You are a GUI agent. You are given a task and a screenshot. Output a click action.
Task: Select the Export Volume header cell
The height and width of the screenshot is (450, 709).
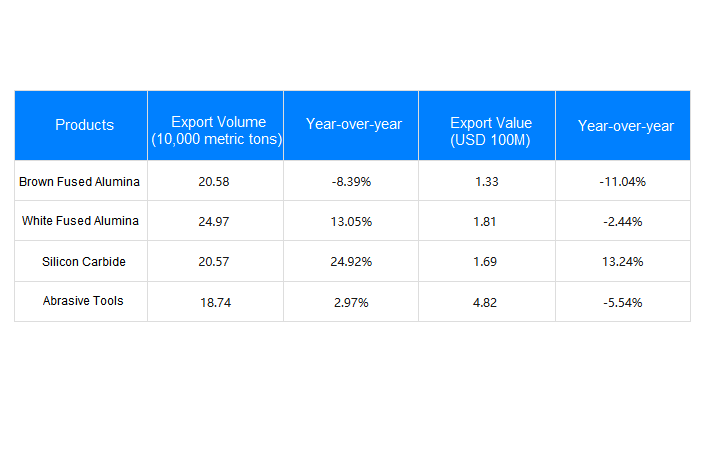point(216,125)
